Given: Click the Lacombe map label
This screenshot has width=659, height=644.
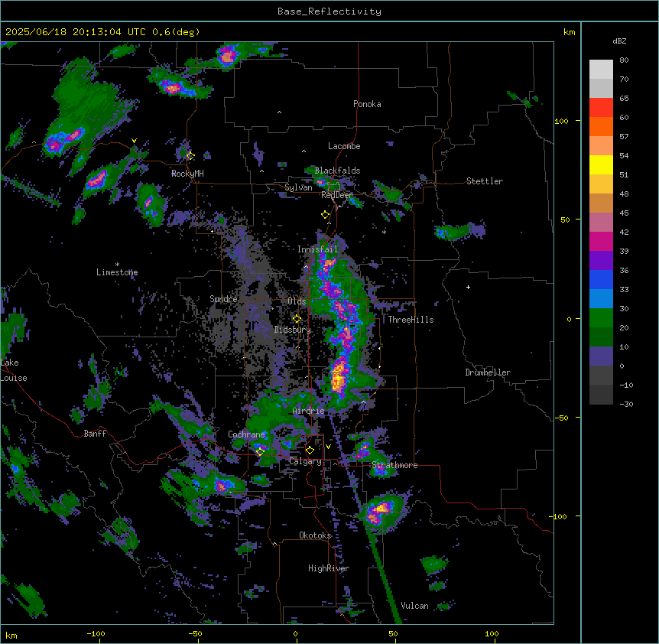Looking at the screenshot, I should [x=344, y=146].
